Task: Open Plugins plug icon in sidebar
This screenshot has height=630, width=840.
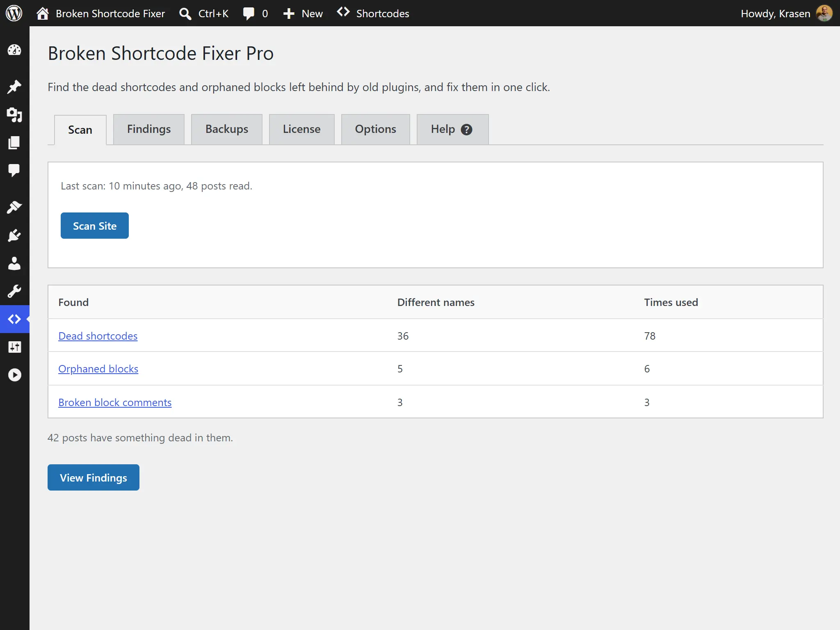Action: (14, 235)
